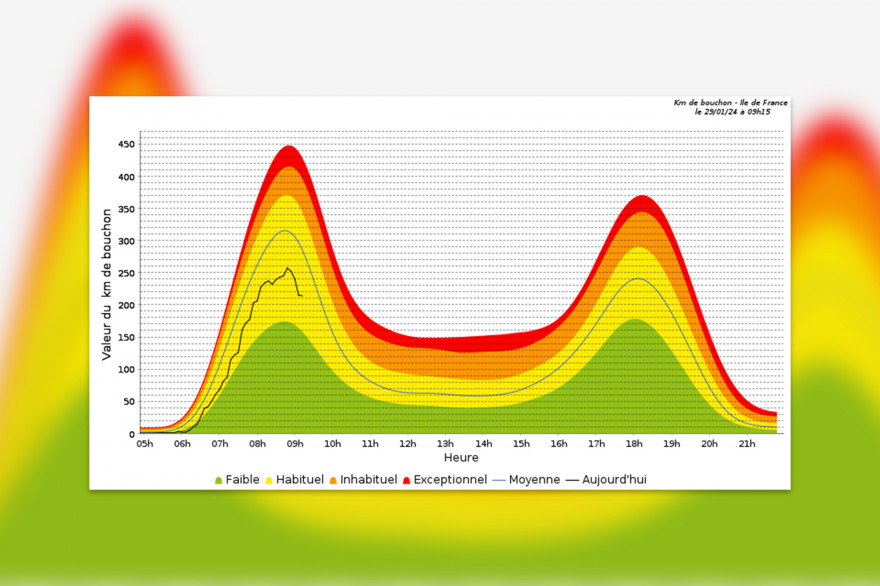Click the orange Inhabituel legend marker
The height and width of the screenshot is (586, 880).
click(332, 481)
